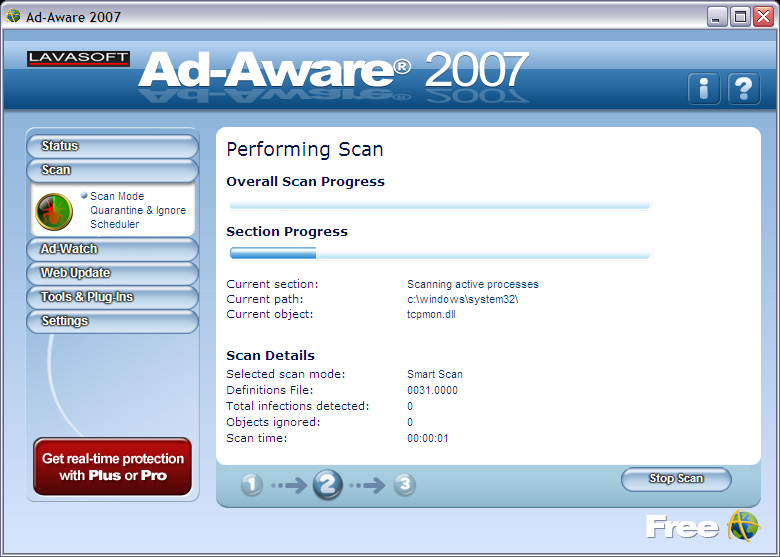
Task: Click 'Scanning active processes' text
Action: pos(473,284)
